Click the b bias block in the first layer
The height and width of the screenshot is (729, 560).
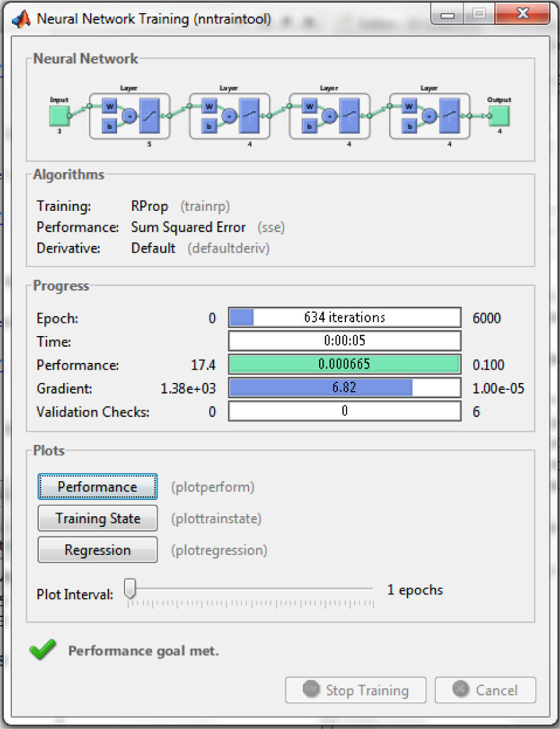tap(109, 126)
